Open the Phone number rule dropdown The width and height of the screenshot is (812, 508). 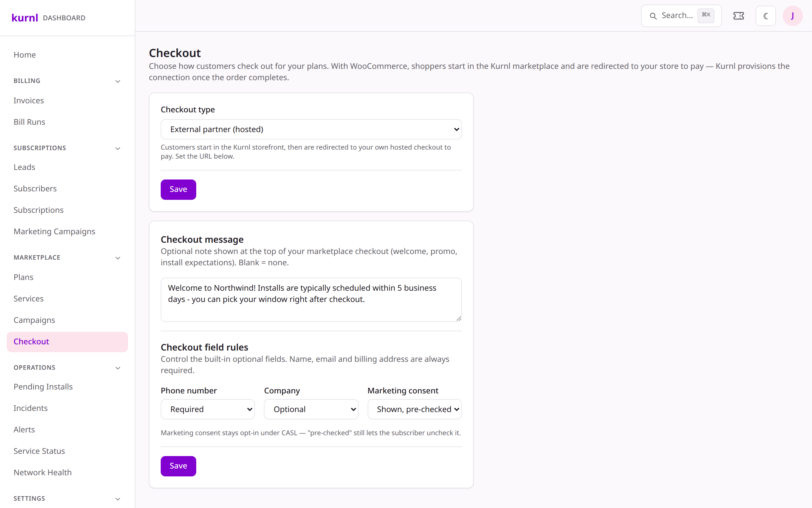(208, 409)
